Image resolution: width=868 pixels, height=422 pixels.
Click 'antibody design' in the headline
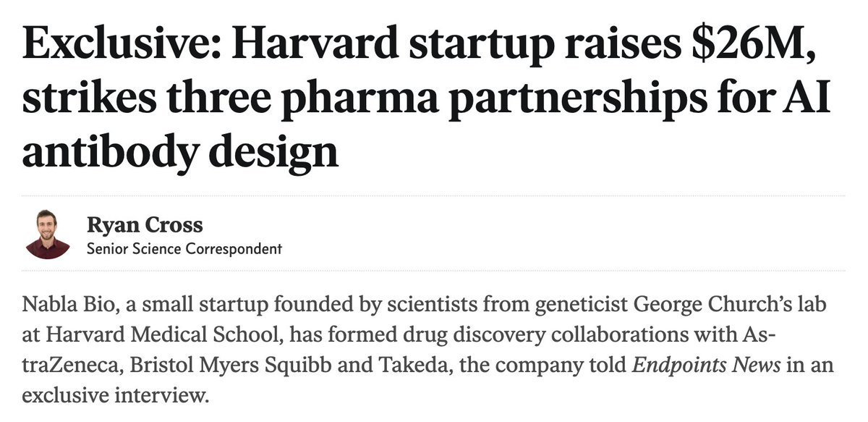tap(180, 153)
